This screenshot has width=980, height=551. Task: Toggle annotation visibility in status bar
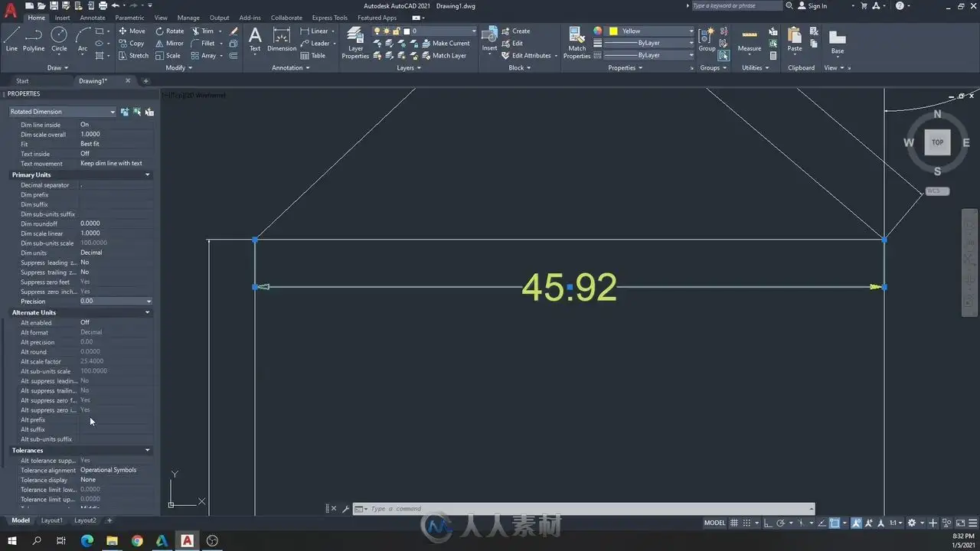(856, 523)
